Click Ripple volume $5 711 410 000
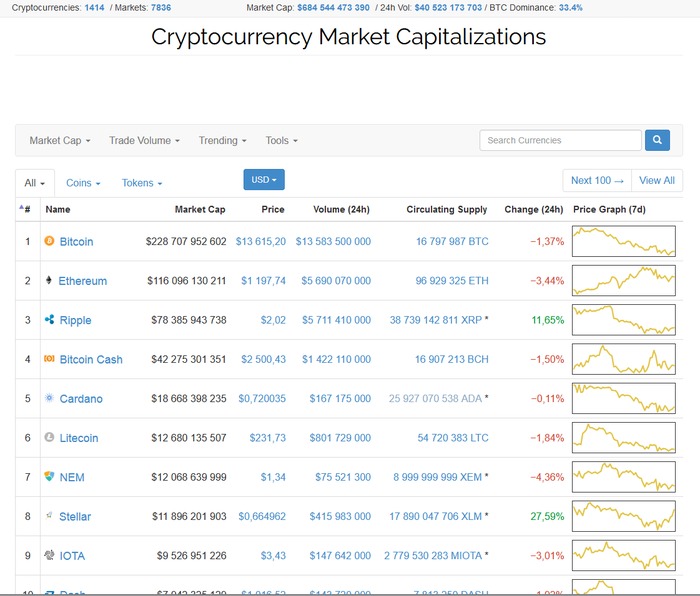The image size is (700, 596). coord(336,320)
